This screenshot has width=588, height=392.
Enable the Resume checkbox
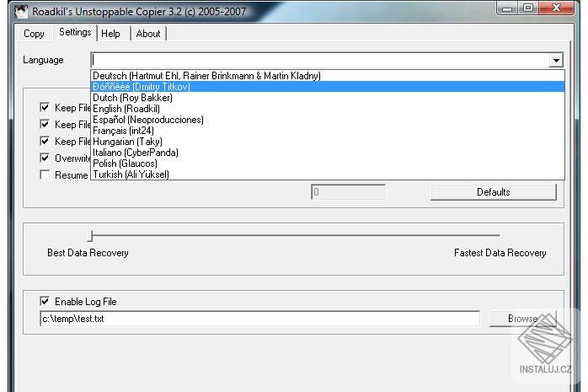[x=45, y=175]
